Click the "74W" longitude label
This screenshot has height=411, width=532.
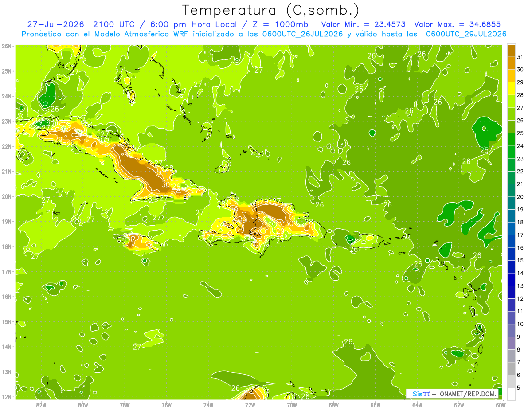click(208, 405)
